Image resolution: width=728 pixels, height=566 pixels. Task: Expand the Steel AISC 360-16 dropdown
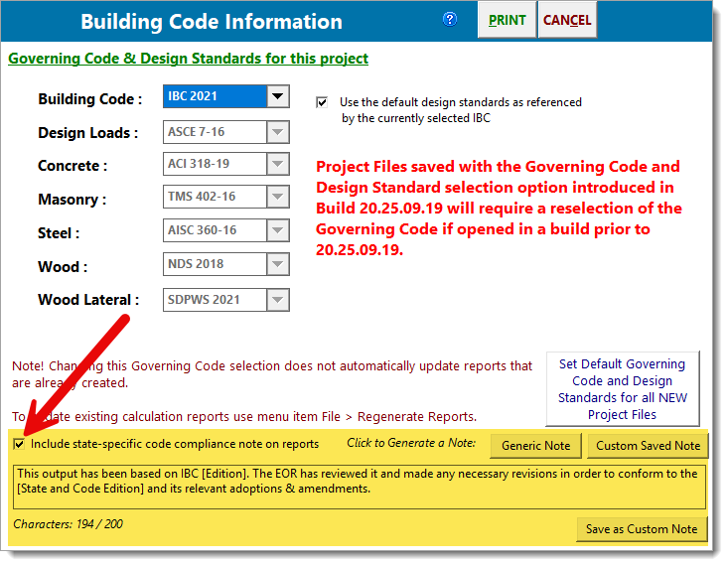(x=278, y=230)
